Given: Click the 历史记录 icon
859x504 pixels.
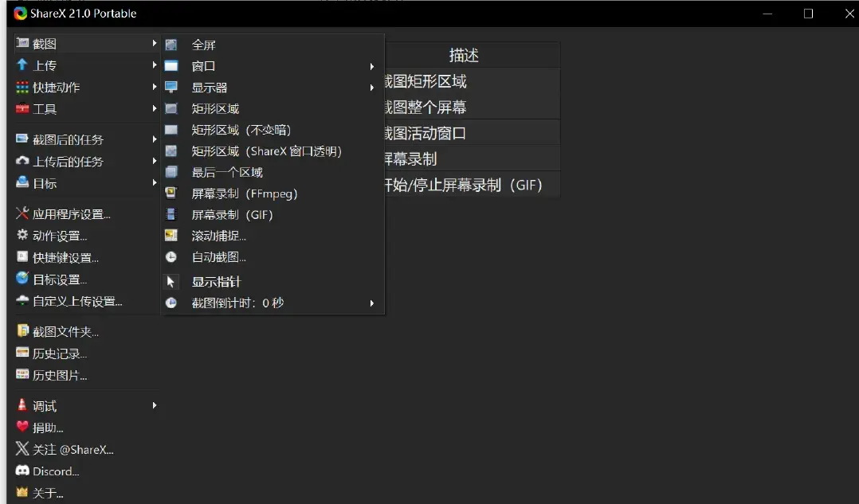Looking at the screenshot, I should 22,353.
